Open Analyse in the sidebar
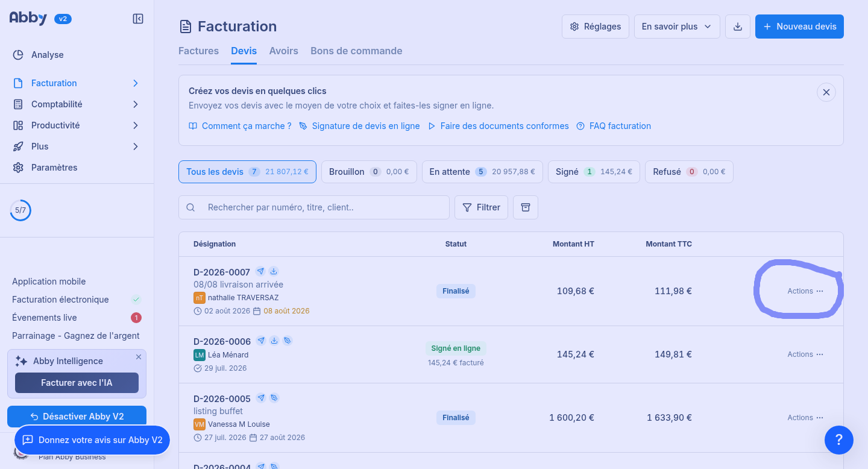The height and width of the screenshot is (469, 868). (47, 55)
